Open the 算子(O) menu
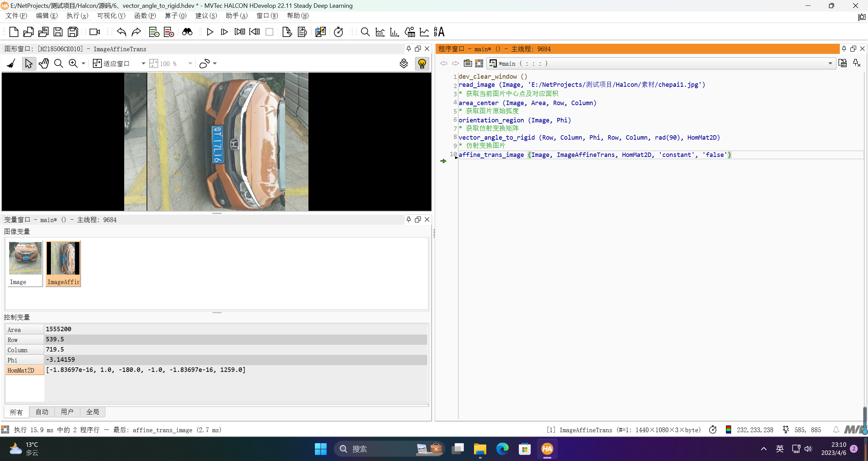 coord(175,16)
